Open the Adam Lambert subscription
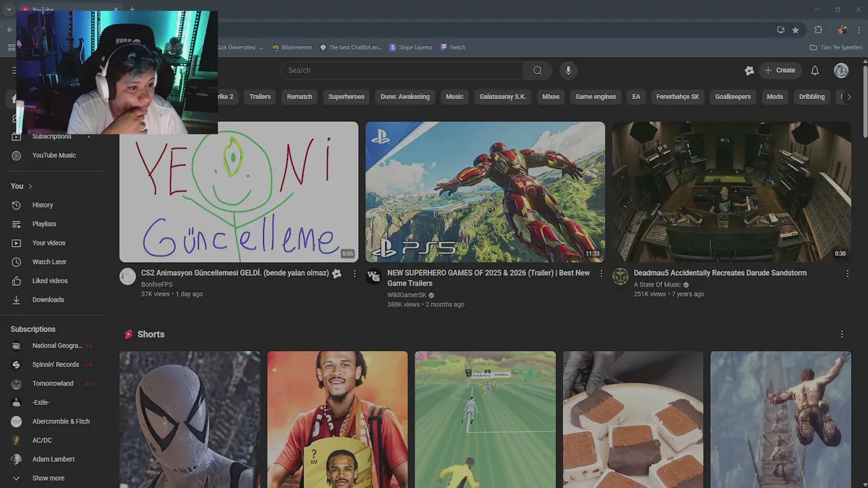Viewport: 868px width, 488px height. [52, 460]
